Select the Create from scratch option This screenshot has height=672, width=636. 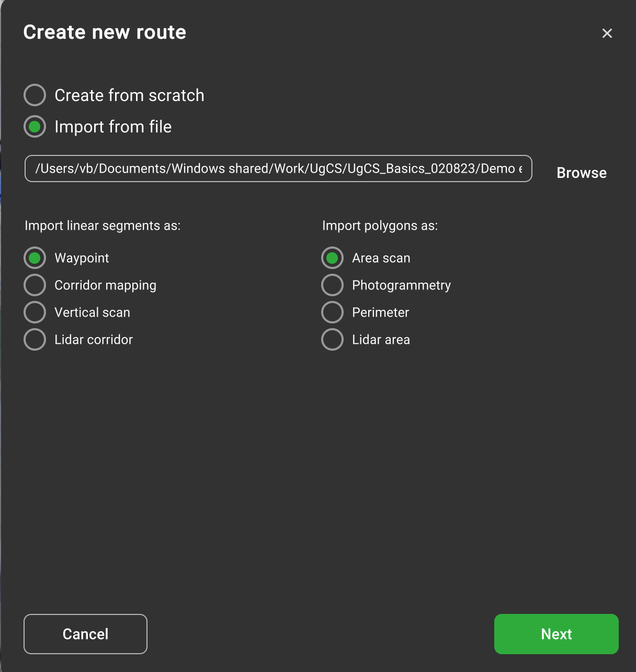35,95
